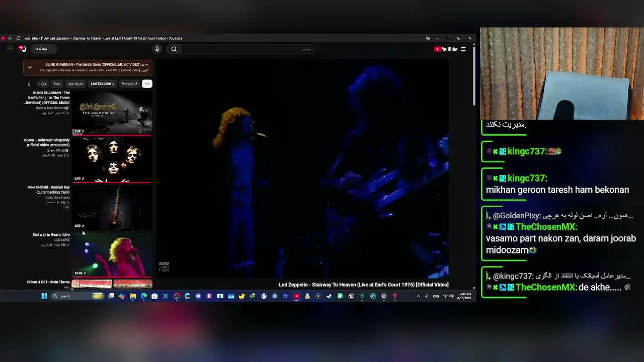Show more filter chips with arrow
The height and width of the screenshot is (362, 644).
(29, 84)
